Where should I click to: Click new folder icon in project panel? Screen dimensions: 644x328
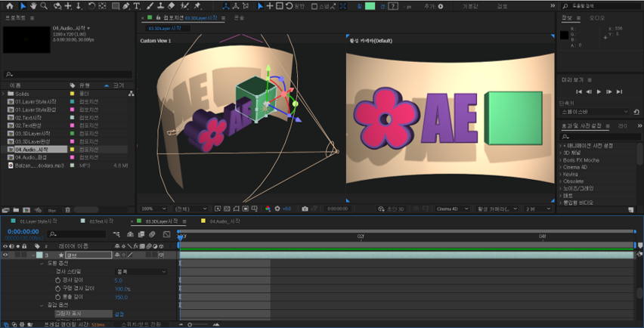click(x=16, y=210)
